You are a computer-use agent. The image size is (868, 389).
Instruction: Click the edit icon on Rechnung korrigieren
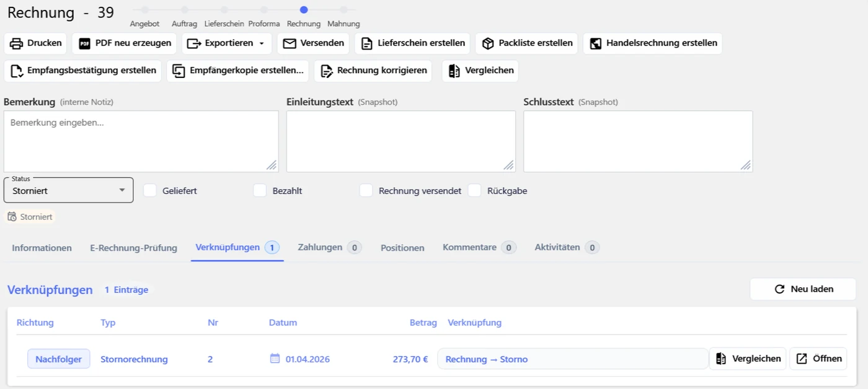coord(326,71)
